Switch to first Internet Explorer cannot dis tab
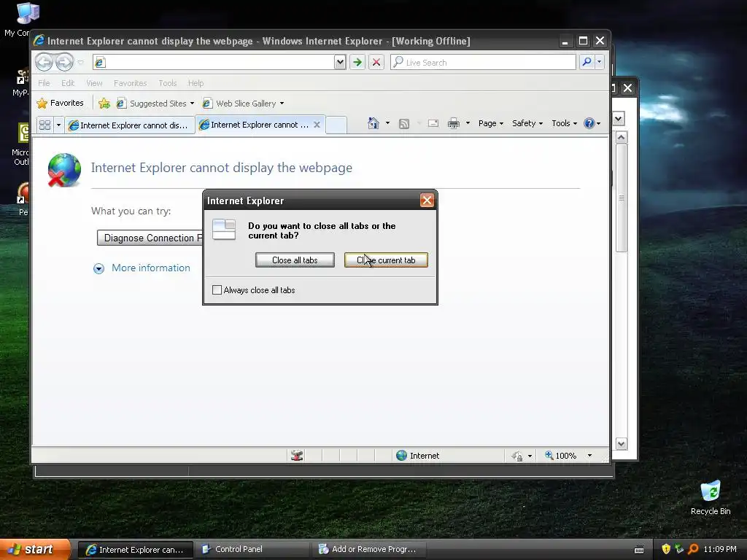 pos(129,125)
